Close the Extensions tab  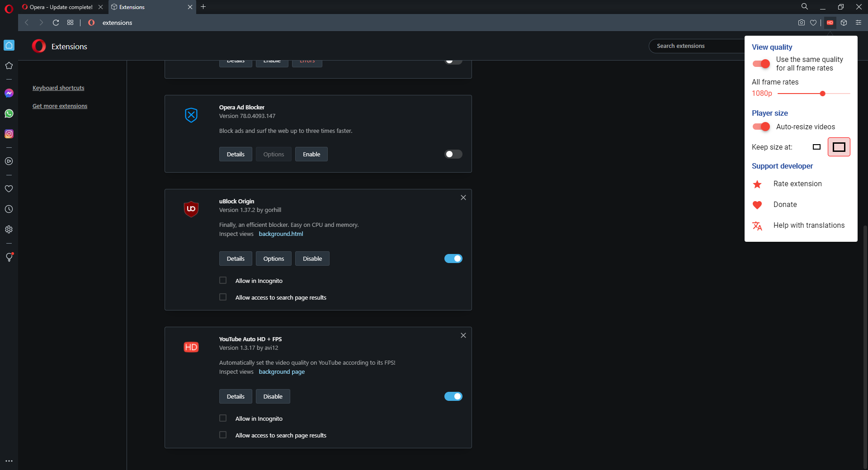(x=190, y=7)
